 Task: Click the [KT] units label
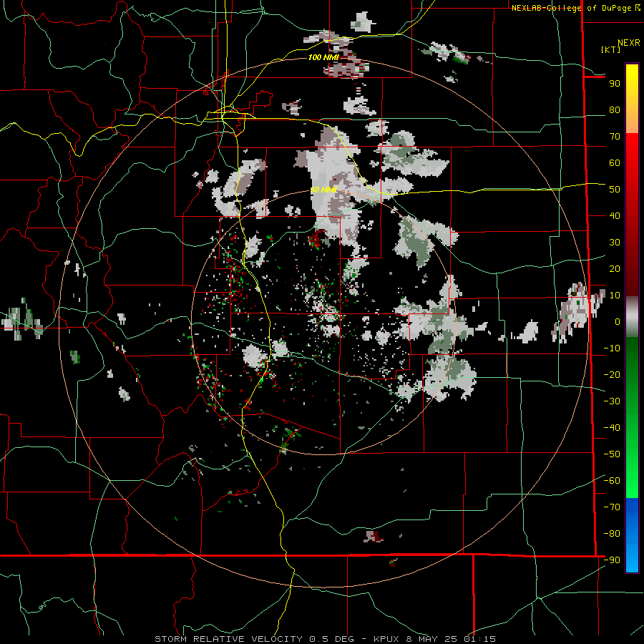(x=611, y=49)
